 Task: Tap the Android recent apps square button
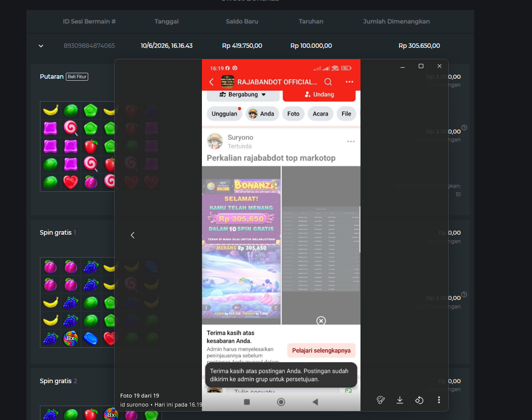coord(247,402)
